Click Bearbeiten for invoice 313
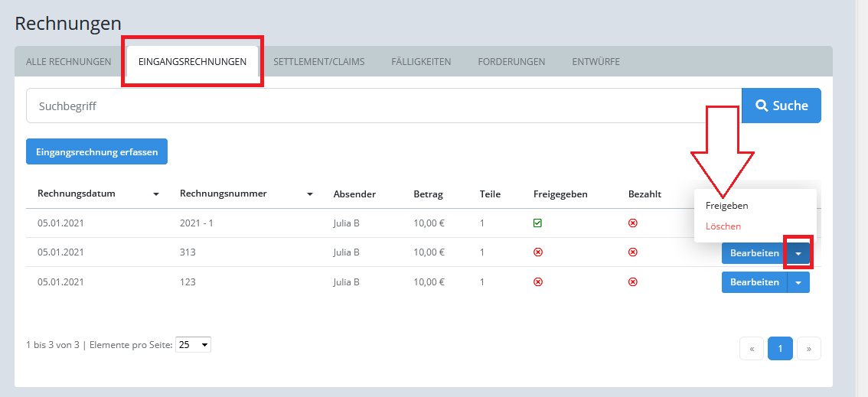Image resolution: width=868 pixels, height=397 pixels. (x=754, y=253)
